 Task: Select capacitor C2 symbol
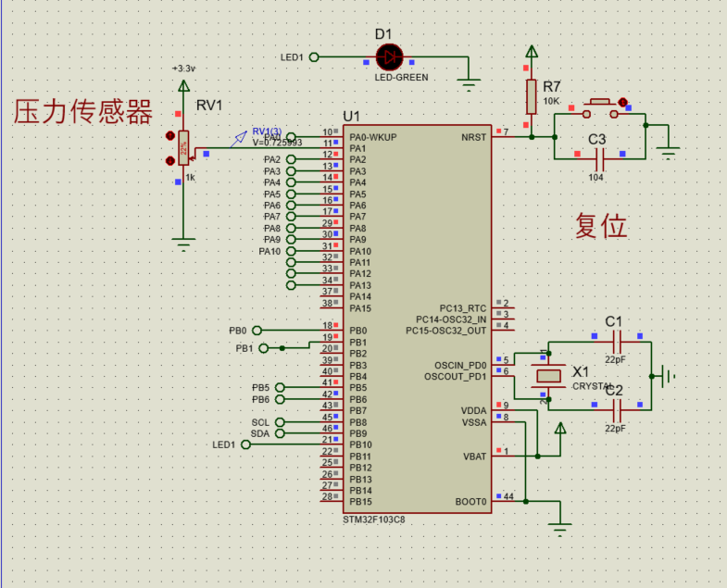(x=617, y=410)
